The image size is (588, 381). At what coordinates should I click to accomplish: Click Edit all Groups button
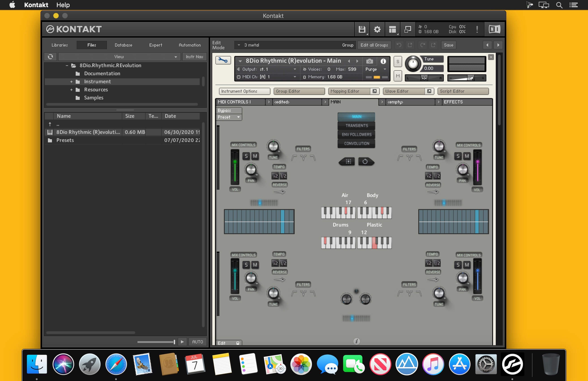tap(374, 45)
